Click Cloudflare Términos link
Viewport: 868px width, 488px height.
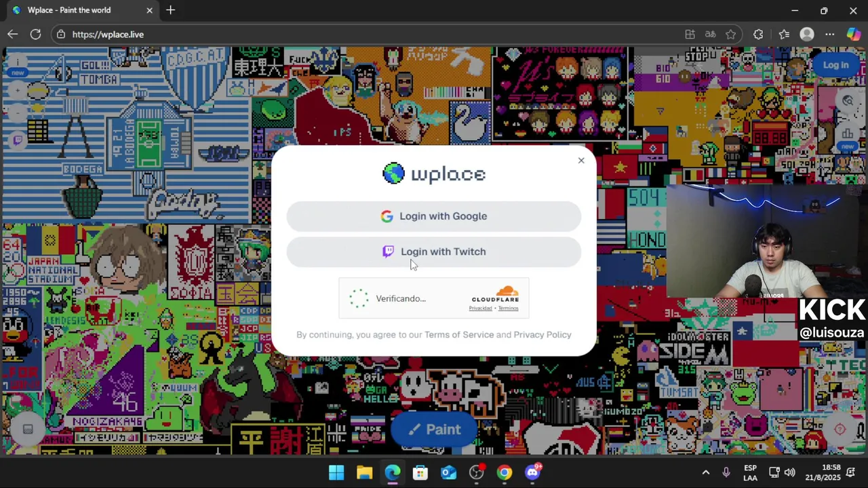point(508,308)
